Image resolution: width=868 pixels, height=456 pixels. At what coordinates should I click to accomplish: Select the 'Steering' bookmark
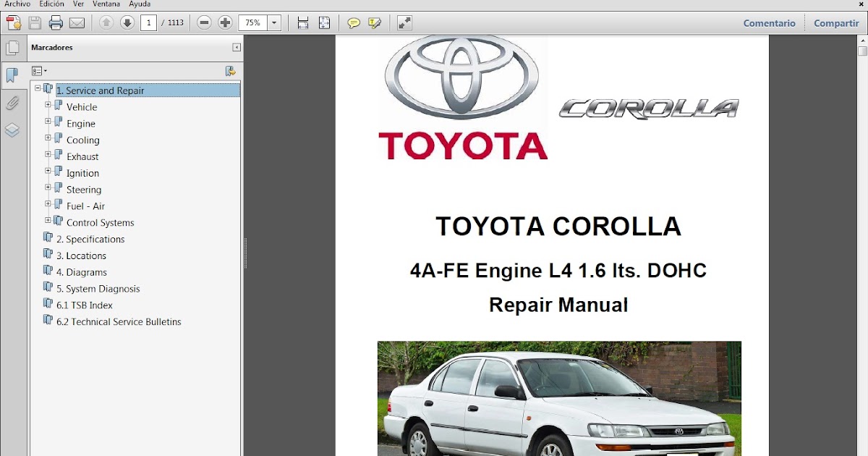(84, 190)
